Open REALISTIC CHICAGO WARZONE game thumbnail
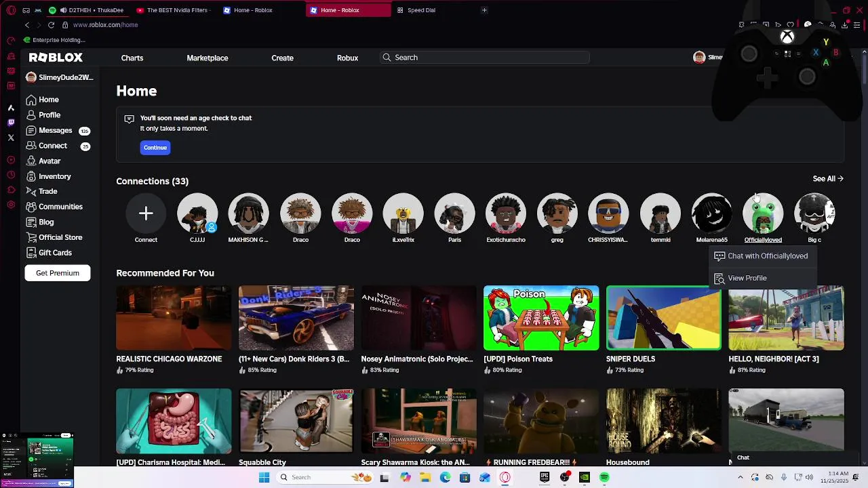Viewport: 868px width, 488px height. [174, 318]
